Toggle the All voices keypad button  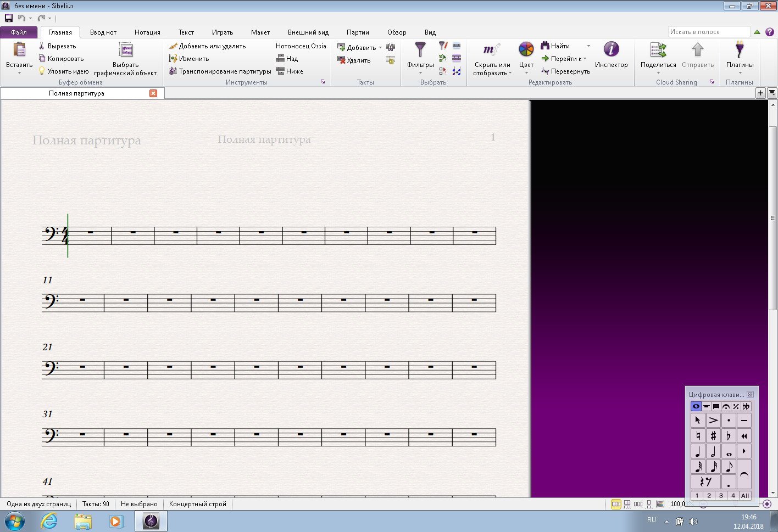pyautogui.click(x=744, y=495)
